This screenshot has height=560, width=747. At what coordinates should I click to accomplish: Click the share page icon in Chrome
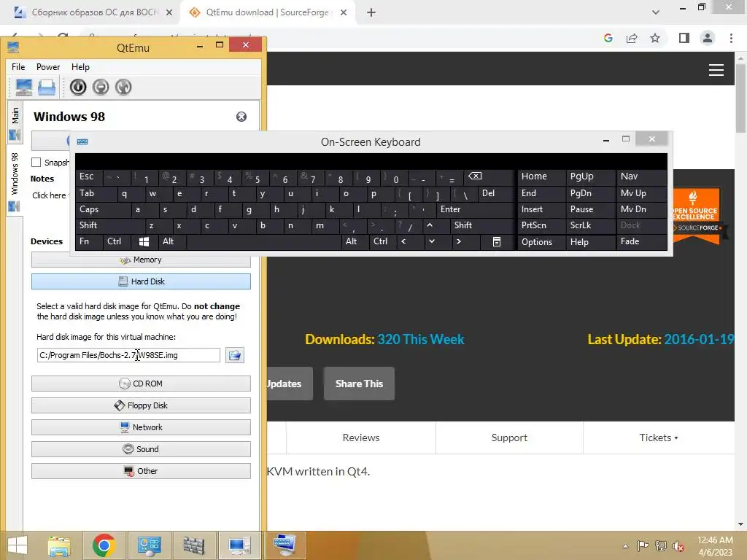632,38
